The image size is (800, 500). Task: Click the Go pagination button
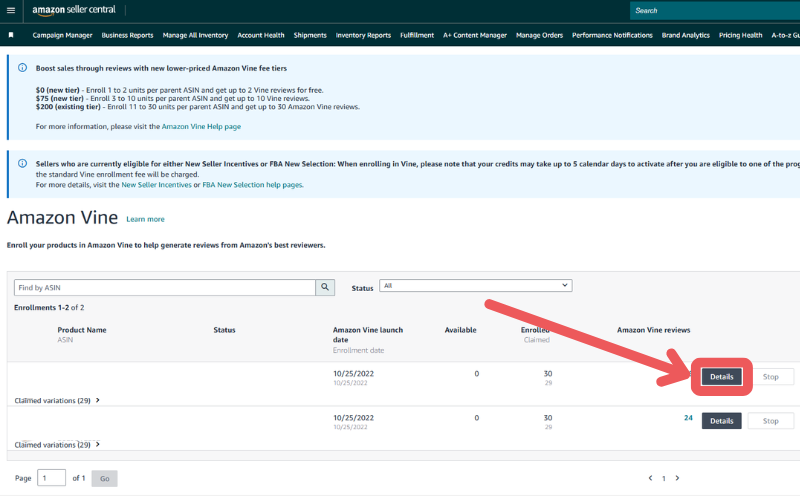105,479
